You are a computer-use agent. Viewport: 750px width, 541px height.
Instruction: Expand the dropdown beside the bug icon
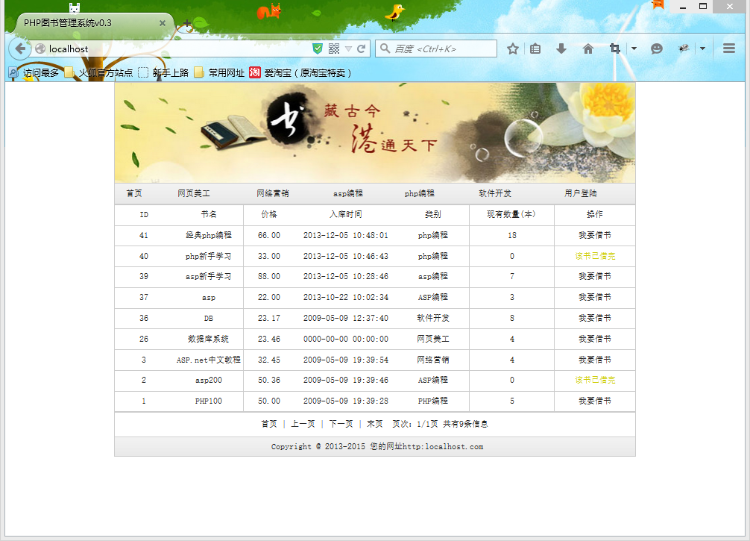point(702,48)
